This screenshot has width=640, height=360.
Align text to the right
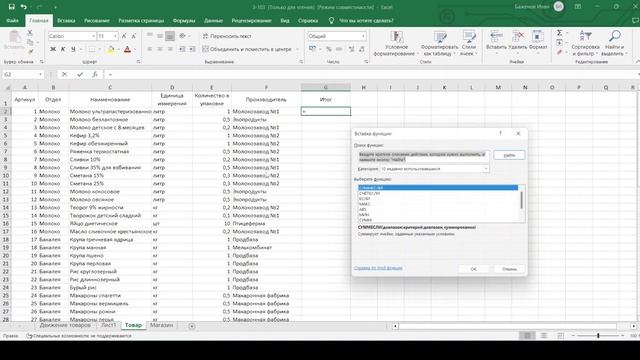pyautogui.click(x=170, y=49)
